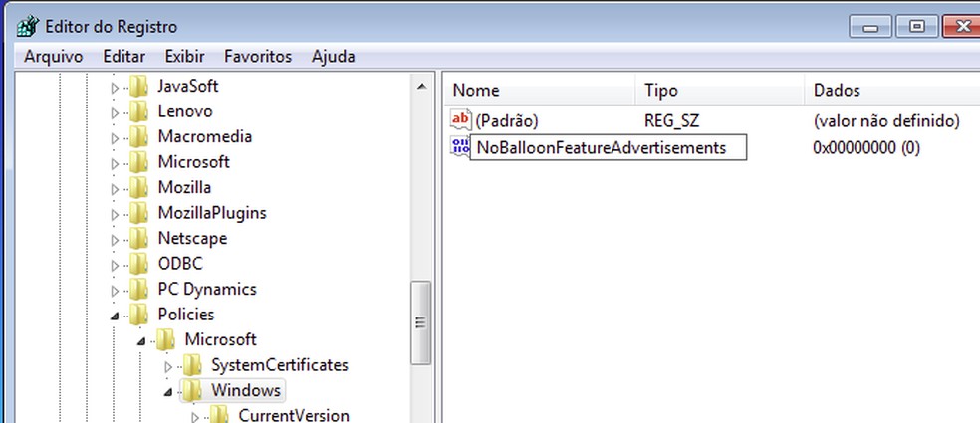The image size is (980, 423).
Task: Expand the Lenovo key
Action: pyautogui.click(x=115, y=113)
